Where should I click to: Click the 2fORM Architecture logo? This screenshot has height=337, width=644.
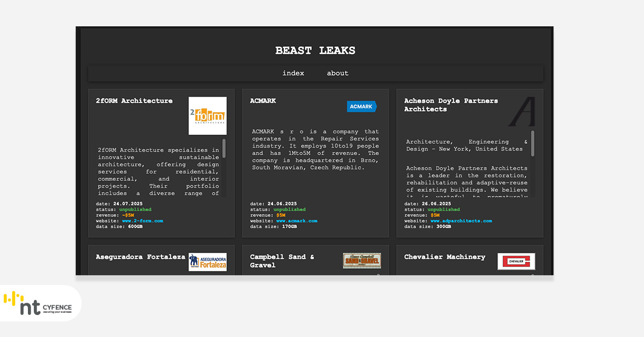[208, 116]
